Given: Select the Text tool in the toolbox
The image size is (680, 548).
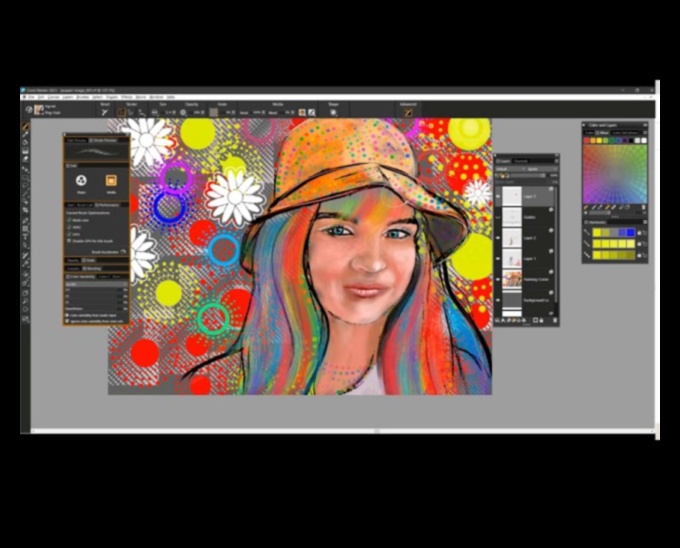Looking at the screenshot, I should 26,238.
